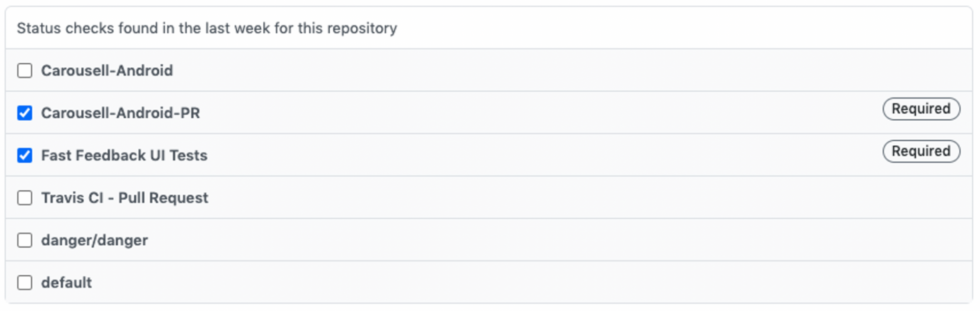Click the default label text
Screen dimensions: 980x311
(x=67, y=283)
